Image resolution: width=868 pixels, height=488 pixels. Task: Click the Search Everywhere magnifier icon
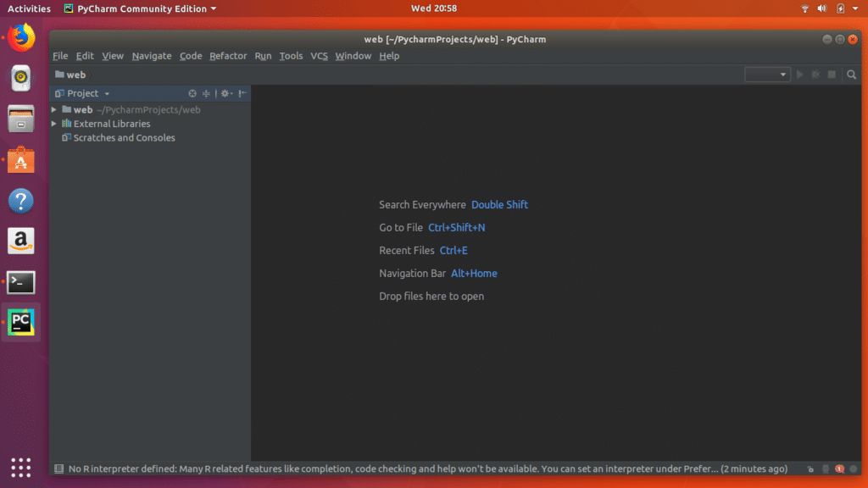pyautogui.click(x=851, y=74)
